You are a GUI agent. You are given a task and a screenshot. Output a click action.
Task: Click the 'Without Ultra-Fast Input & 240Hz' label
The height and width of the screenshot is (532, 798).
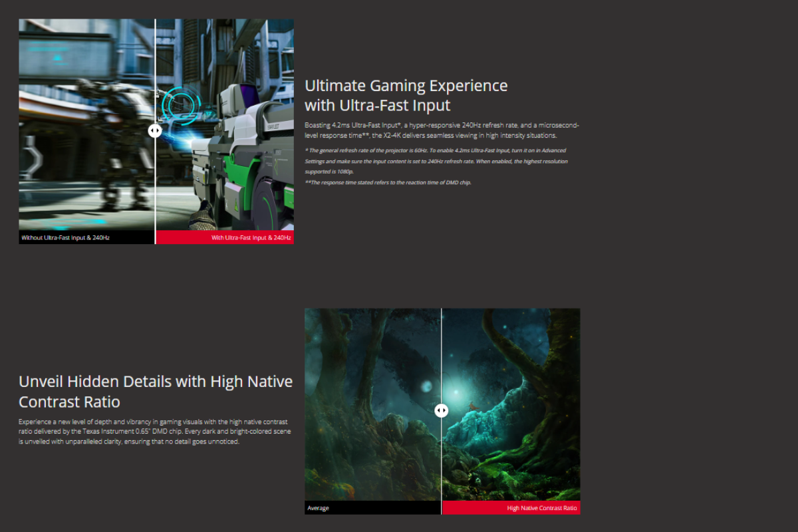86,237
